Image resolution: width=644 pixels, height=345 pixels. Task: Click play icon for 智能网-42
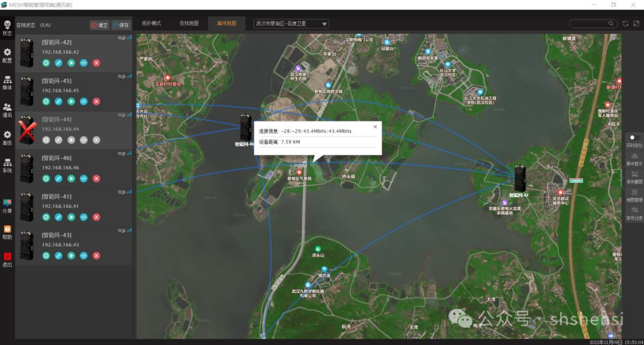[x=71, y=63]
